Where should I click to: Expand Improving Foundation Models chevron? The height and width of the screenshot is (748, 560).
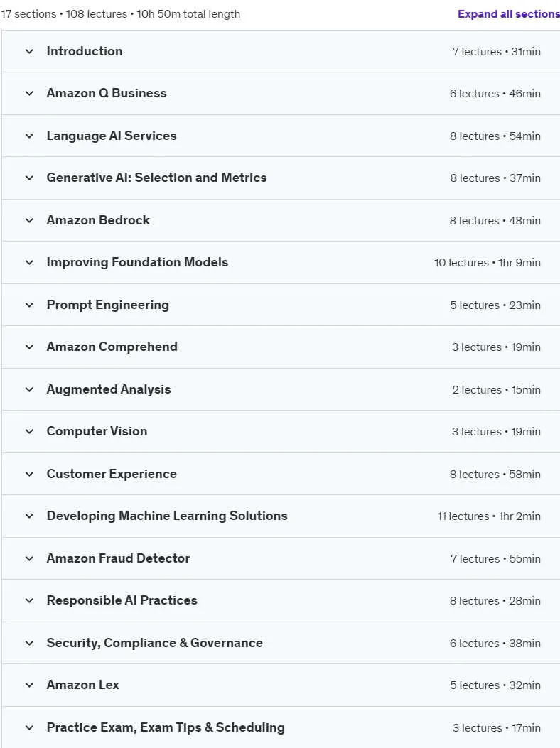30,262
